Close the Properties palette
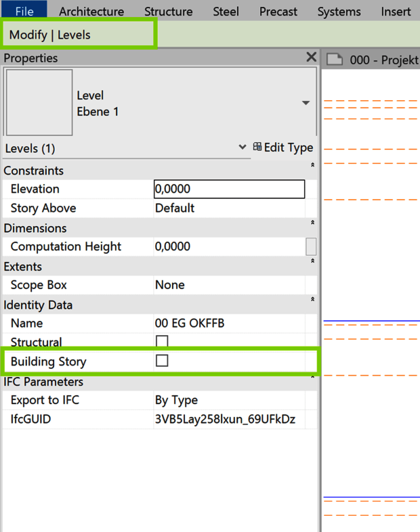The image size is (420, 532). [311, 58]
